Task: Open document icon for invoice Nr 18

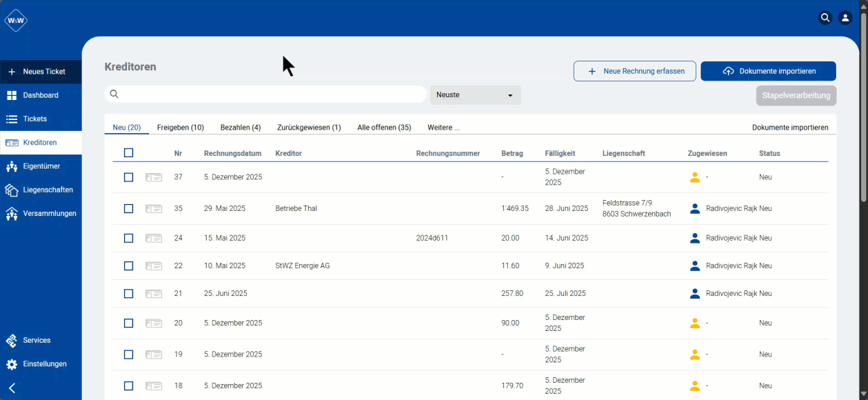Action: point(154,386)
